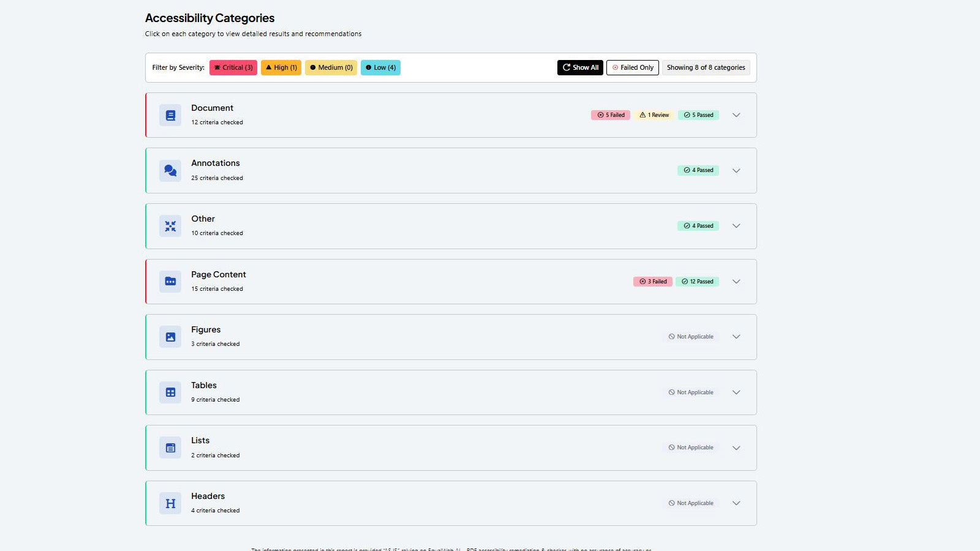Click the Headers H icon
Viewport: 980px width, 551px height.
pos(170,503)
